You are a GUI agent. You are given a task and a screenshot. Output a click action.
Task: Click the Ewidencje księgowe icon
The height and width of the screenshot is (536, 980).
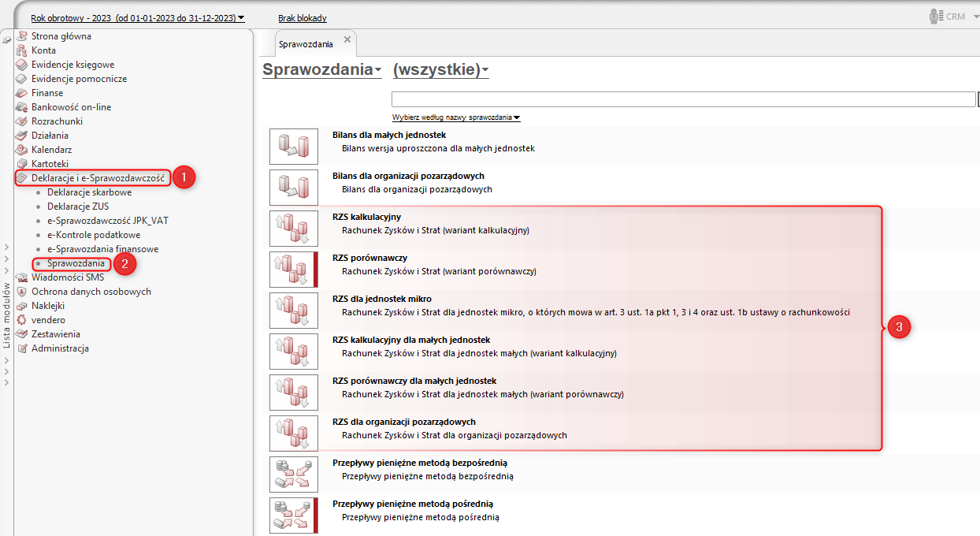pos(22,65)
